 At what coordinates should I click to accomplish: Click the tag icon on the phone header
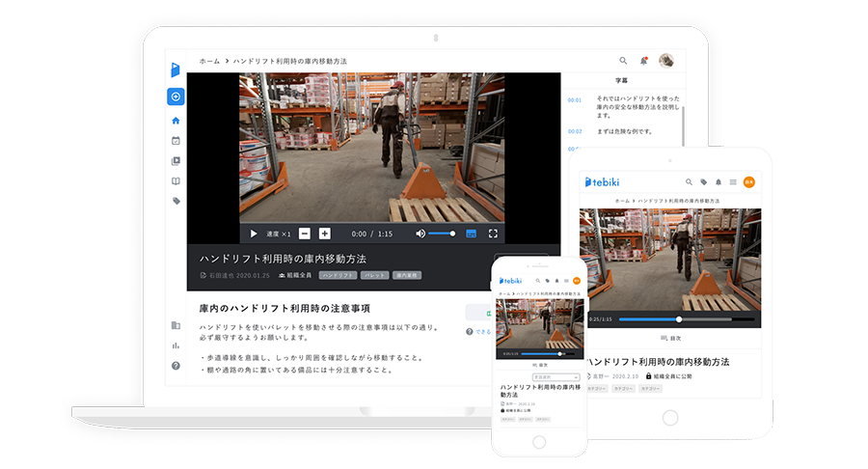(548, 281)
